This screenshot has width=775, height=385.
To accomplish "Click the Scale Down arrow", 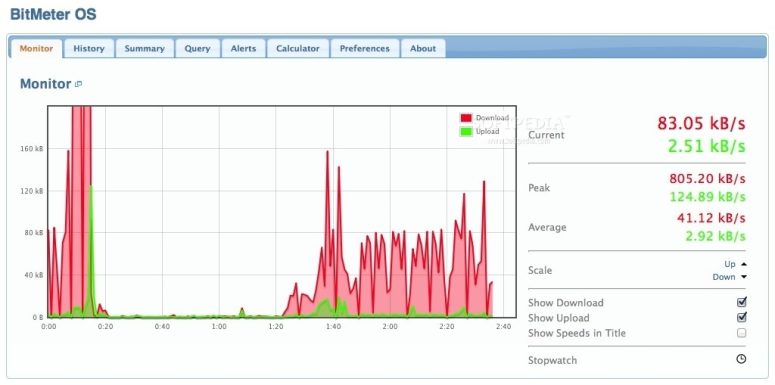I will point(744,277).
